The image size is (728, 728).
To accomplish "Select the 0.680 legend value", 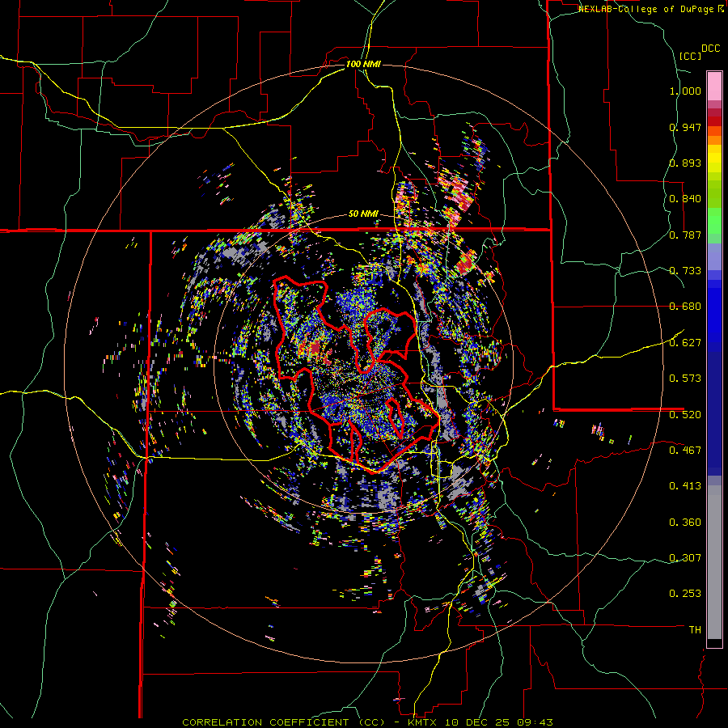I will [685, 307].
